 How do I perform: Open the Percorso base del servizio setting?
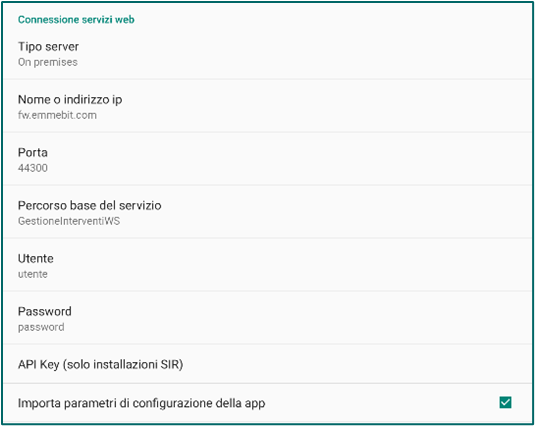[x=267, y=212]
